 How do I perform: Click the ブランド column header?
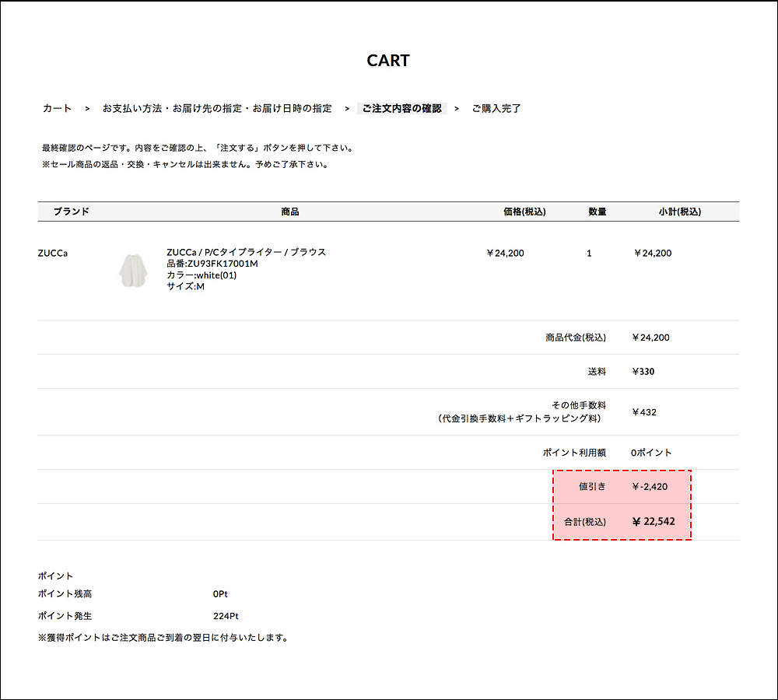[x=71, y=212]
